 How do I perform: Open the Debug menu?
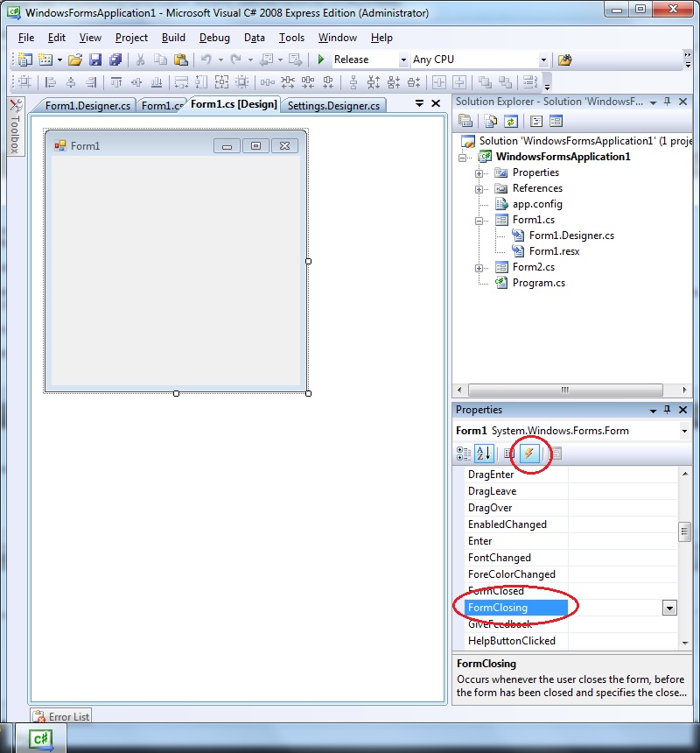pos(214,38)
